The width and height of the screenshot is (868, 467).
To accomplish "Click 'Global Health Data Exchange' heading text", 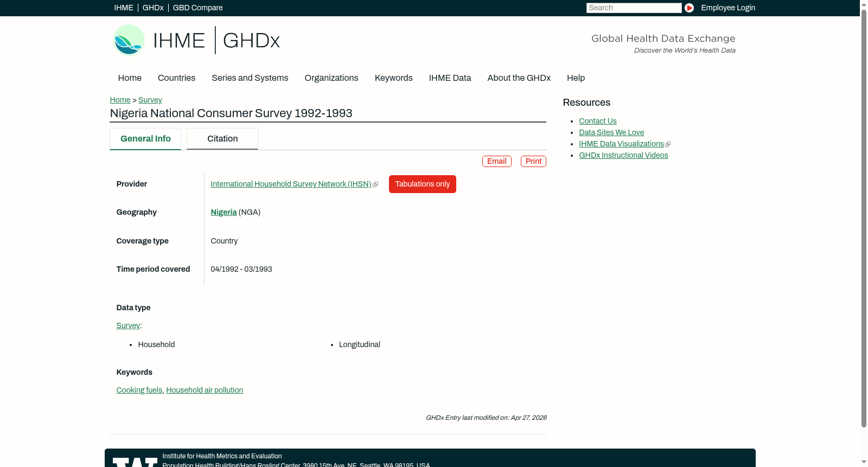I will click(663, 39).
